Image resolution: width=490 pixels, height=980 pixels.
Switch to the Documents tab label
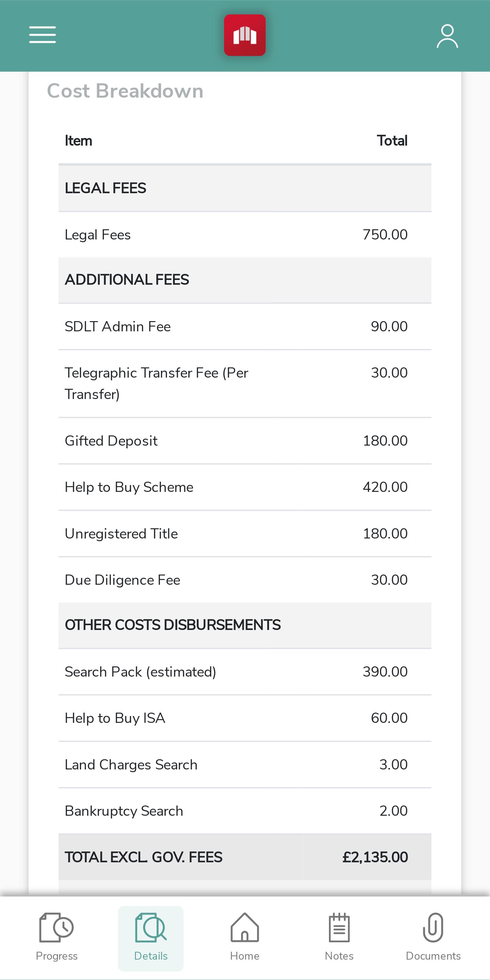433,956
